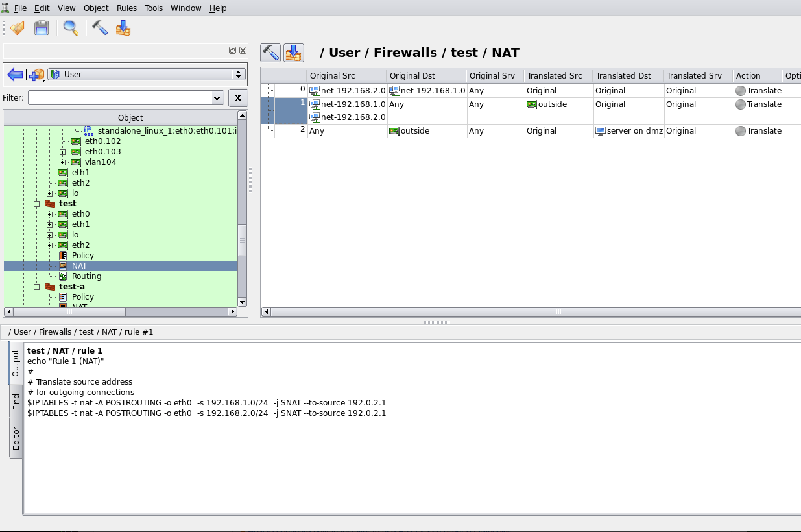Click the back navigation arrow in the object panel
The image size is (801, 532).
coord(14,74)
